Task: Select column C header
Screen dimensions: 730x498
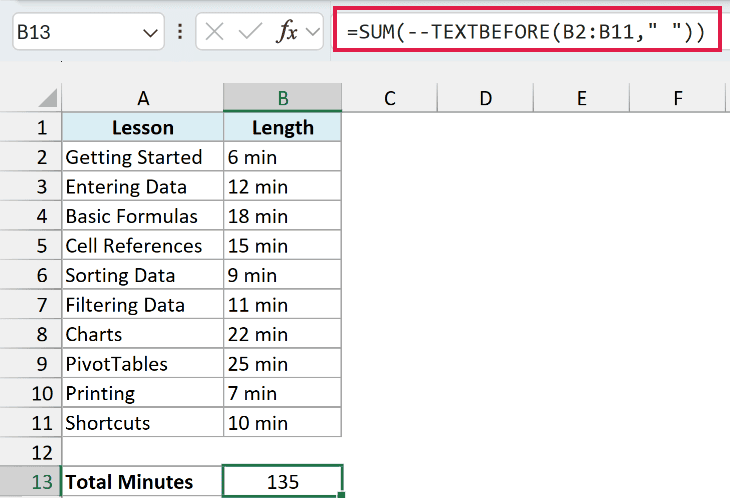Action: click(390, 98)
